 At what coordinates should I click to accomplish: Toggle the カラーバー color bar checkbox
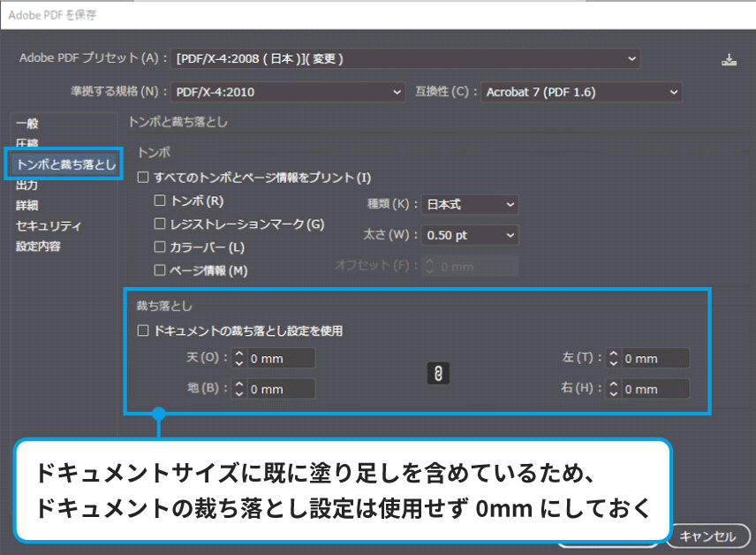(161, 247)
